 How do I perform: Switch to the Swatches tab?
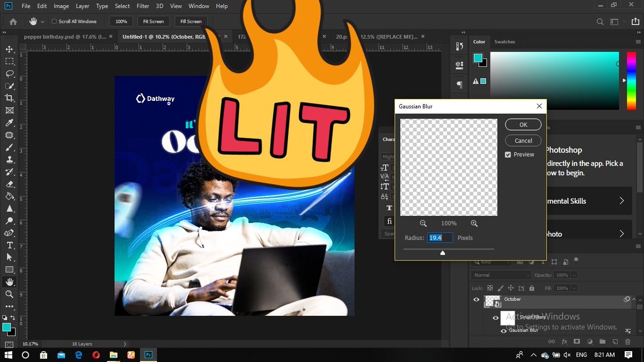504,41
